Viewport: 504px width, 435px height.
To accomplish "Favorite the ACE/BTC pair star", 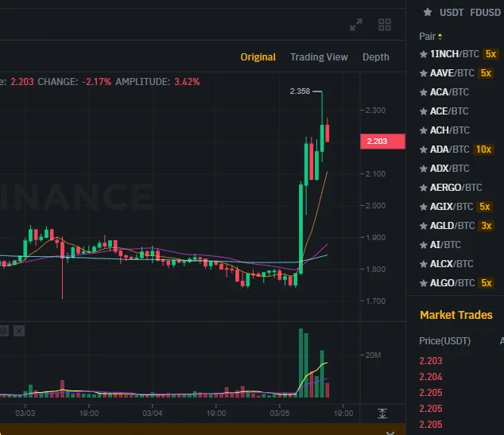I will (x=424, y=111).
